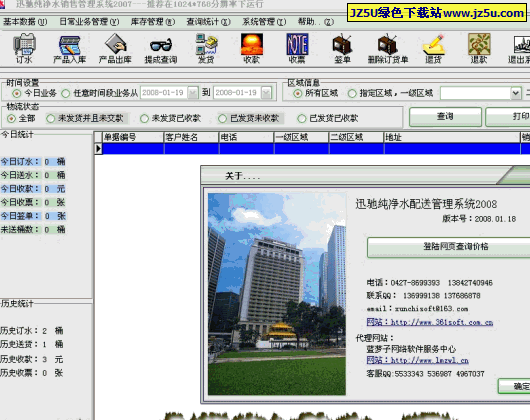This screenshot has width=530, height=420.
Task: Click the 今日签单 statistic label
Action: point(20,216)
